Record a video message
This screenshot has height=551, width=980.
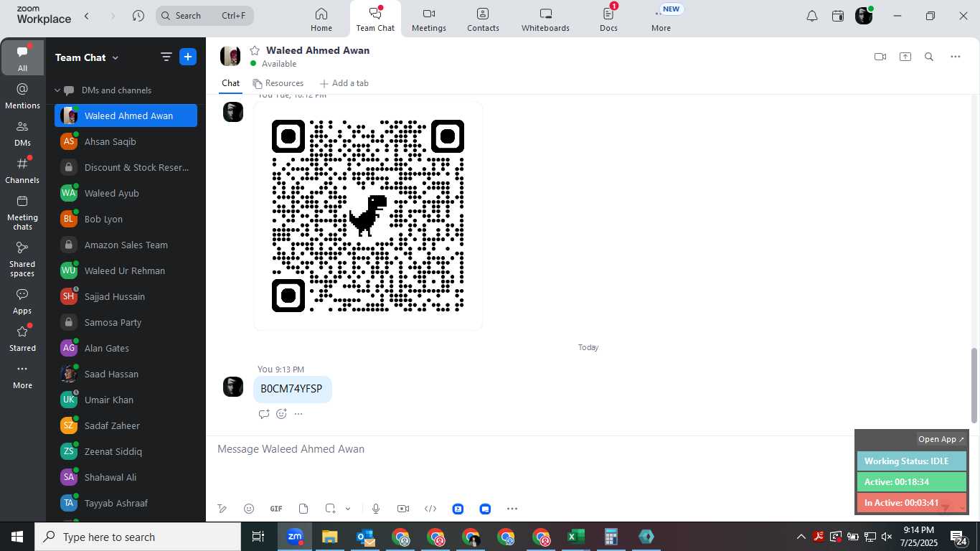pyautogui.click(x=403, y=509)
